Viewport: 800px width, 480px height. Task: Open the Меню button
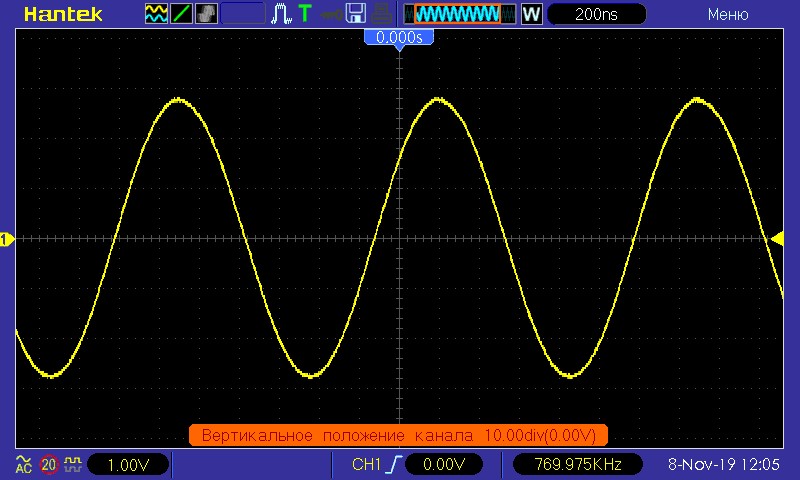pyautogui.click(x=728, y=14)
